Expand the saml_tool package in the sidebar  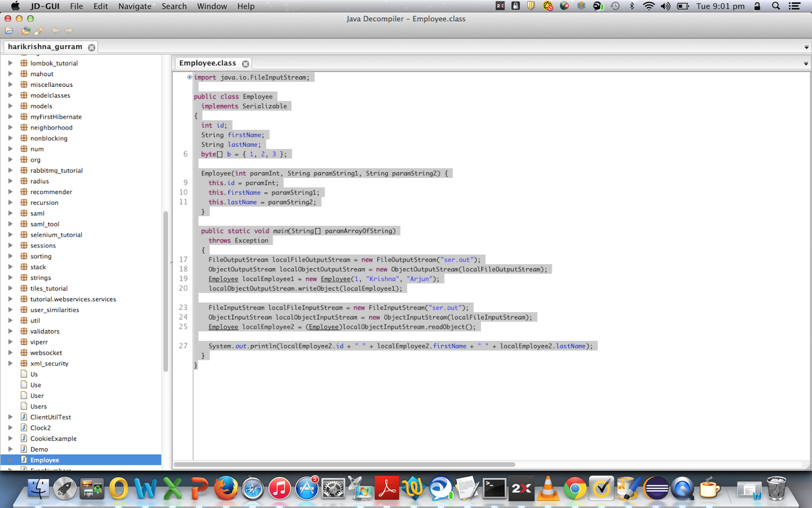[11, 224]
